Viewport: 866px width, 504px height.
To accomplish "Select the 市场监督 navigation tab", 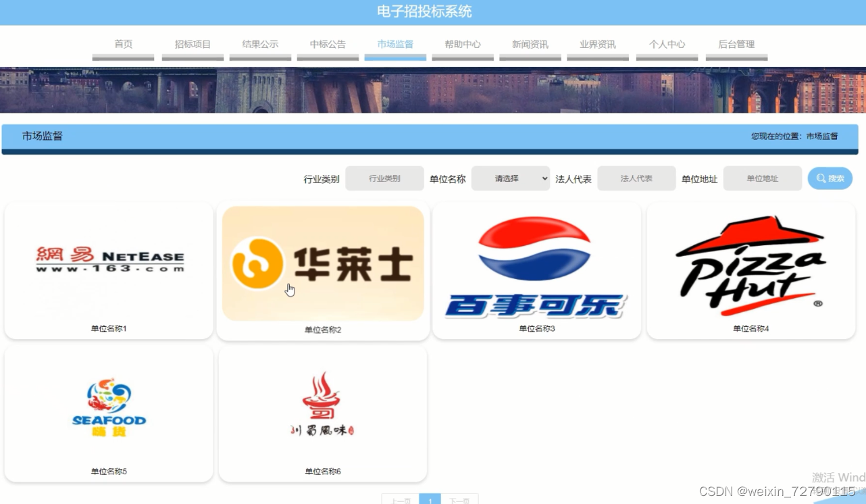I will (395, 45).
